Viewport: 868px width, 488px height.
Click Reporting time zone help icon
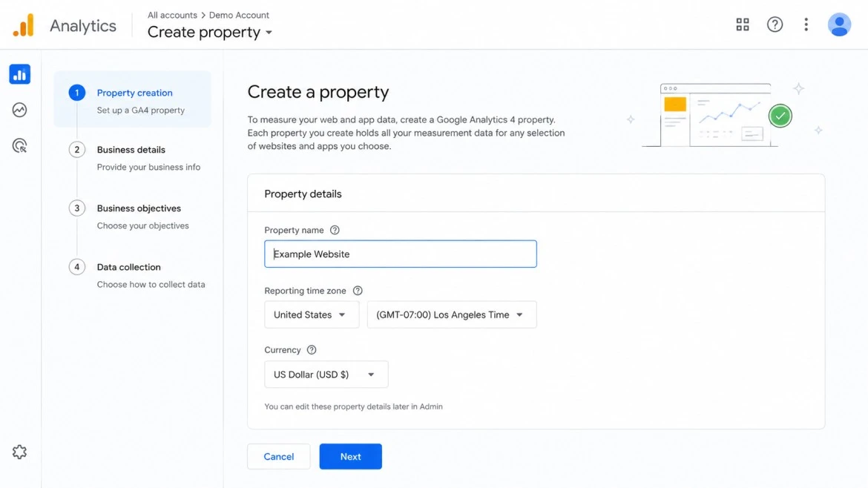pyautogui.click(x=358, y=291)
